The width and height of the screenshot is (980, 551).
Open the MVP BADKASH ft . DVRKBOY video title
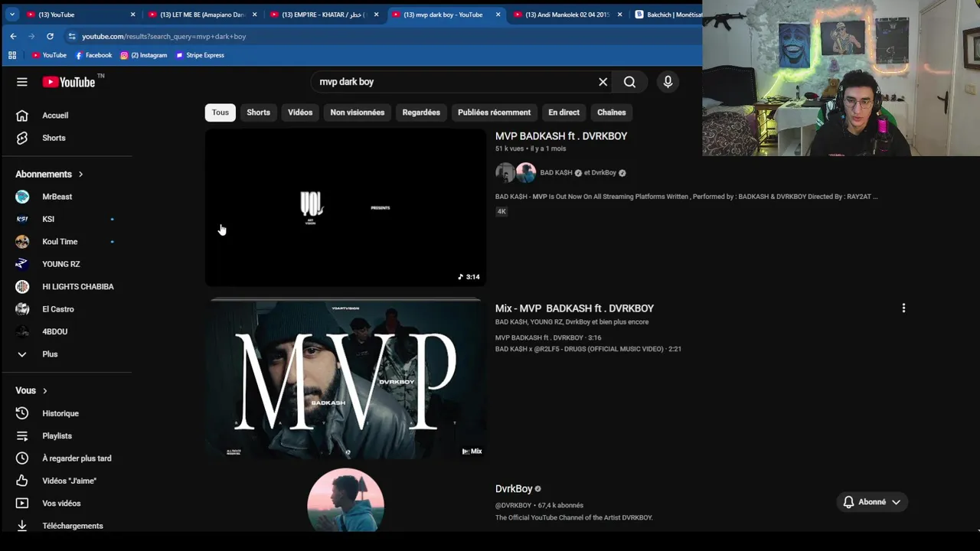[561, 136]
